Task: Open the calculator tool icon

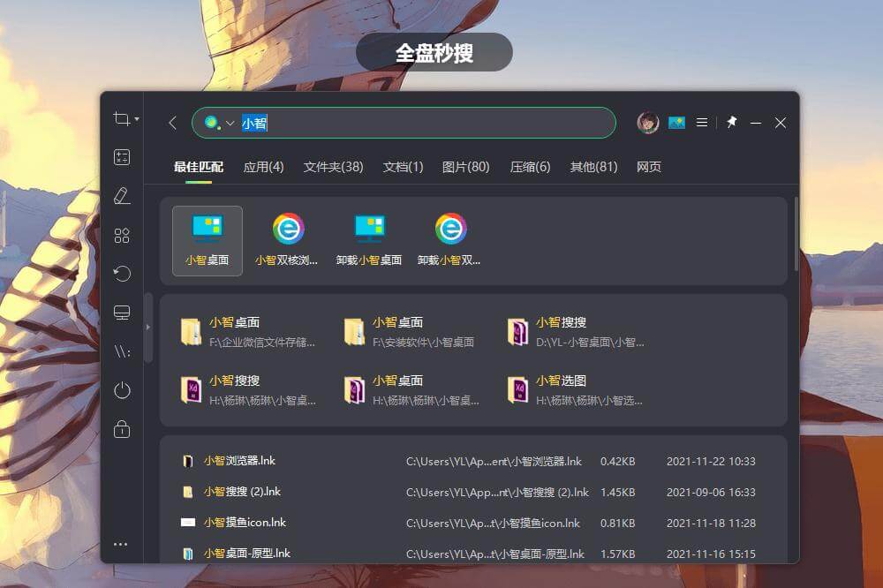Action: [x=122, y=157]
